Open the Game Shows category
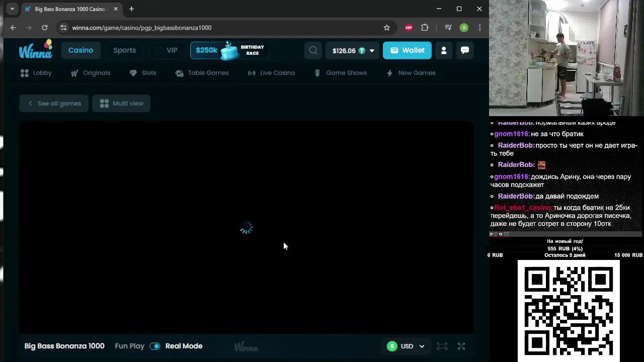Image resolution: width=644 pixels, height=362 pixels. click(x=340, y=73)
